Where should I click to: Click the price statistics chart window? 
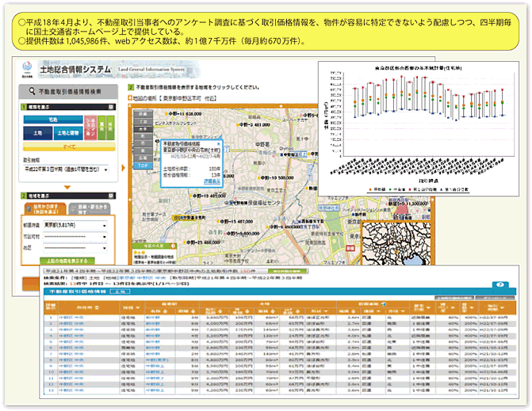pyautogui.click(x=419, y=129)
